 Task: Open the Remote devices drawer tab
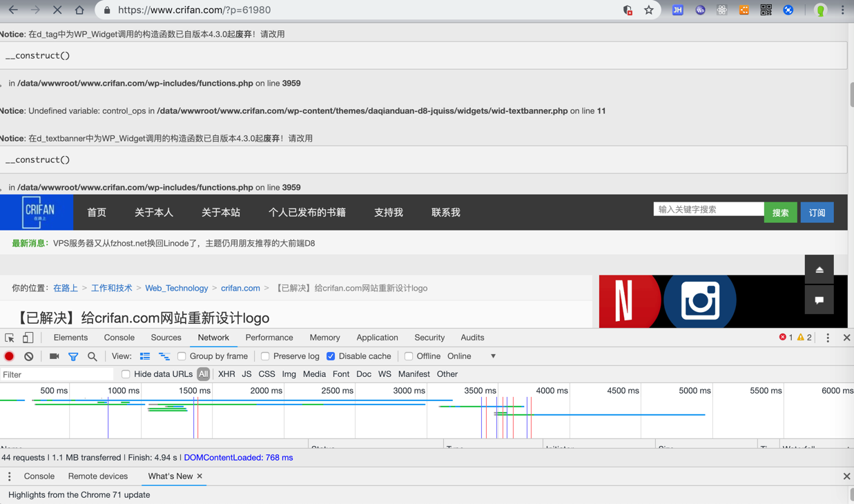tap(98, 476)
